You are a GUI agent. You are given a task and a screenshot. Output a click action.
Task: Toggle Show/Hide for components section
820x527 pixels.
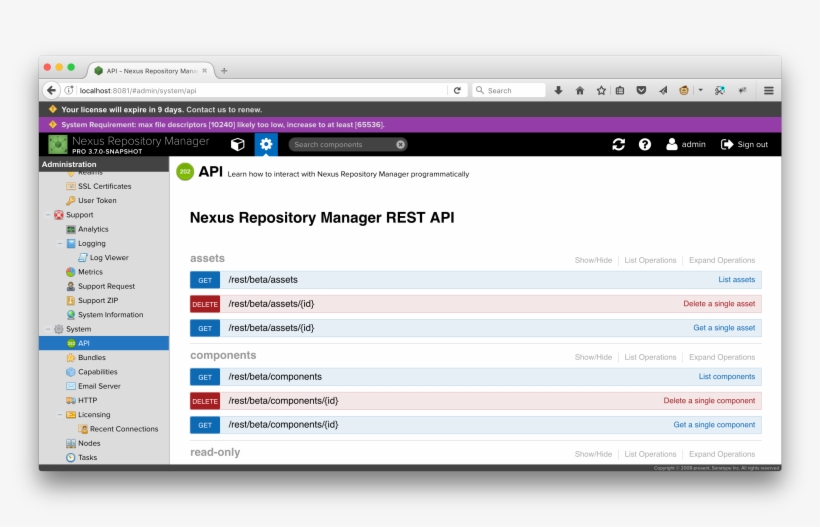[x=593, y=357]
